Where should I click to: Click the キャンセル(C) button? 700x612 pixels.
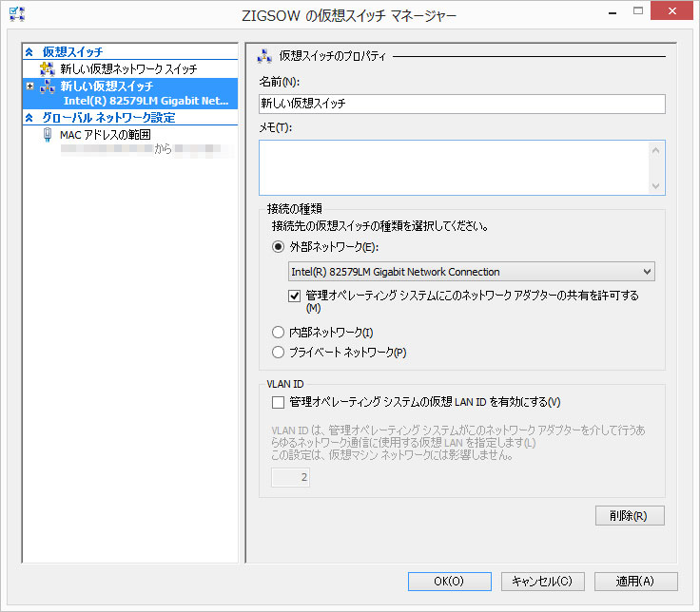pos(543,582)
